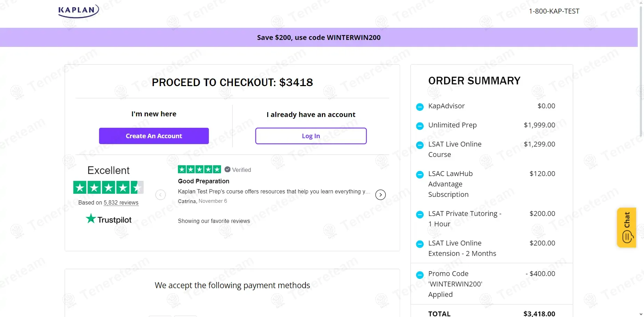This screenshot has height=317, width=644.
Task: Remove LSAT Live Online Extension item
Action: click(420, 244)
